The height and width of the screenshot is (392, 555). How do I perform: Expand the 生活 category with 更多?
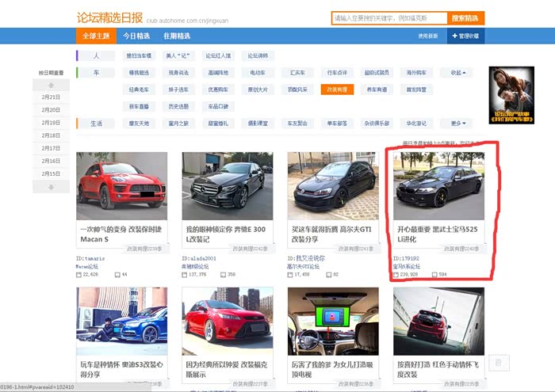[457, 124]
